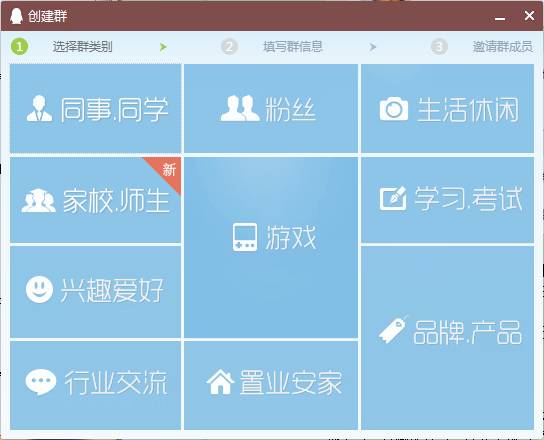Close the 创建群 window
The image size is (544, 440).
pos(529,16)
